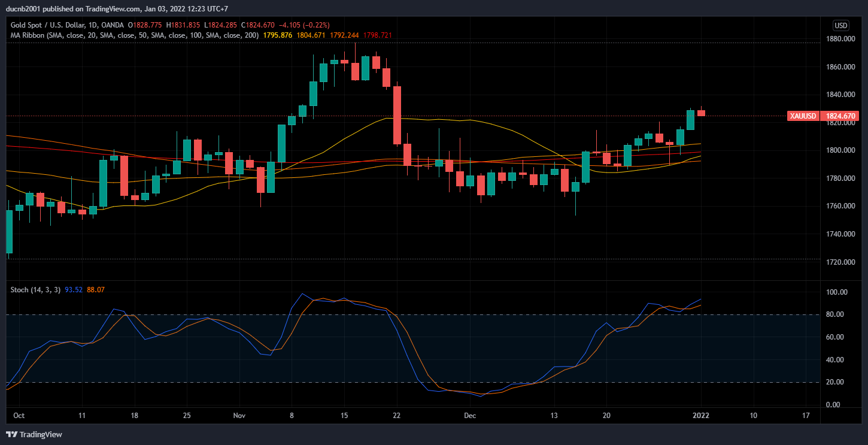The image size is (868, 445).
Task: Open the USD currency selector
Action: pos(841,25)
